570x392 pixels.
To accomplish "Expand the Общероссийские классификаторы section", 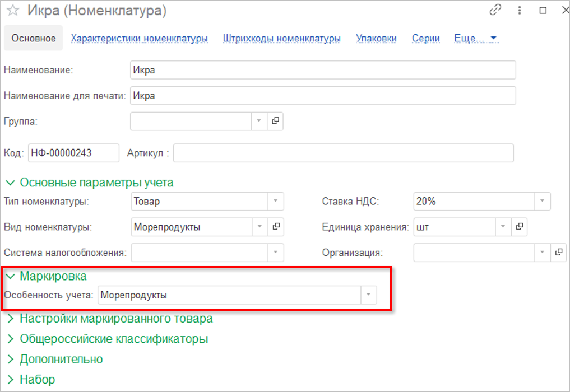I will (x=114, y=339).
